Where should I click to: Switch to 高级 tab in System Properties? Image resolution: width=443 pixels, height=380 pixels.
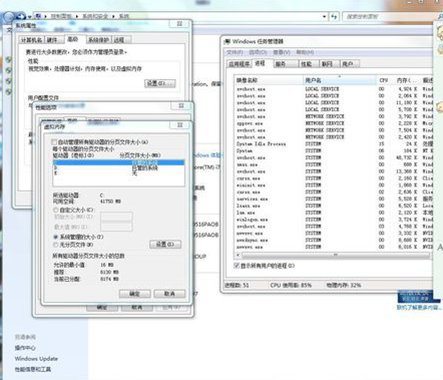click(x=74, y=39)
